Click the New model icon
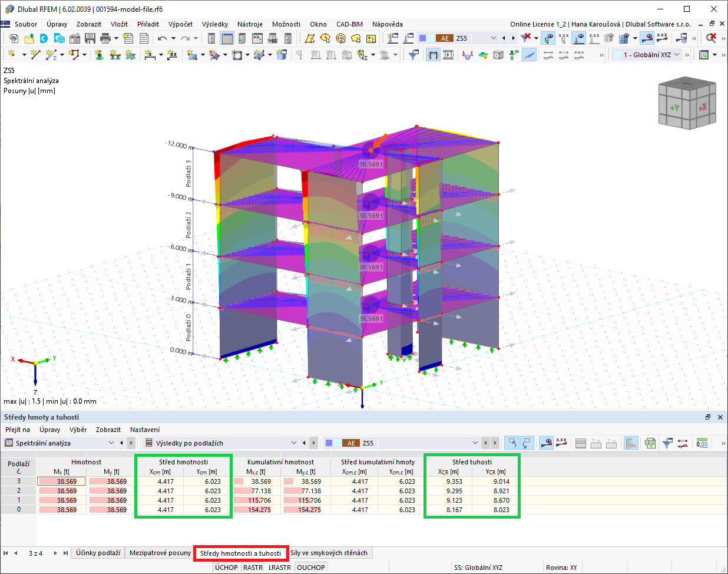Screen dimensions: 728x574 (14, 38)
